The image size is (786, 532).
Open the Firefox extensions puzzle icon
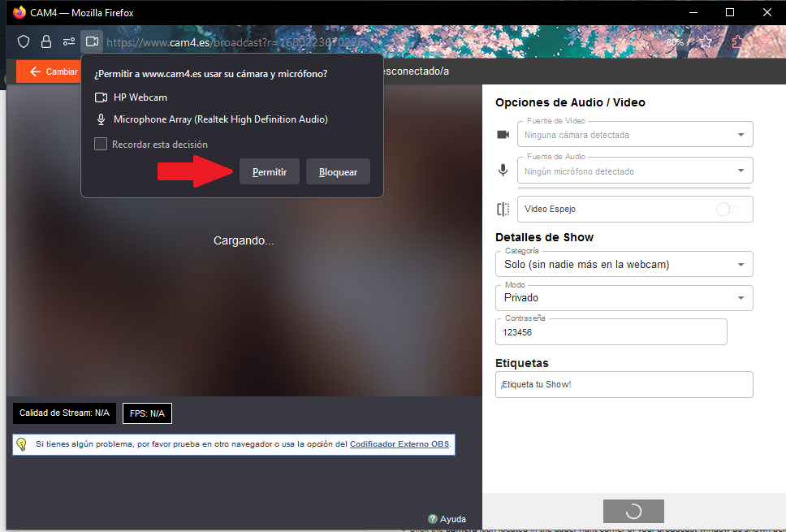[x=737, y=41]
